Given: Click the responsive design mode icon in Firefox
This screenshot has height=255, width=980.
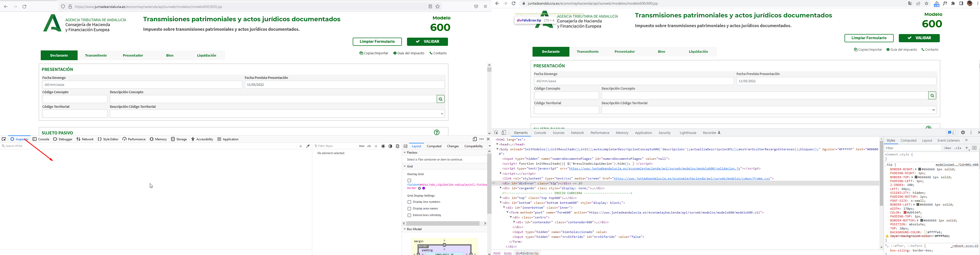Looking at the screenshot, I should [x=474, y=140].
